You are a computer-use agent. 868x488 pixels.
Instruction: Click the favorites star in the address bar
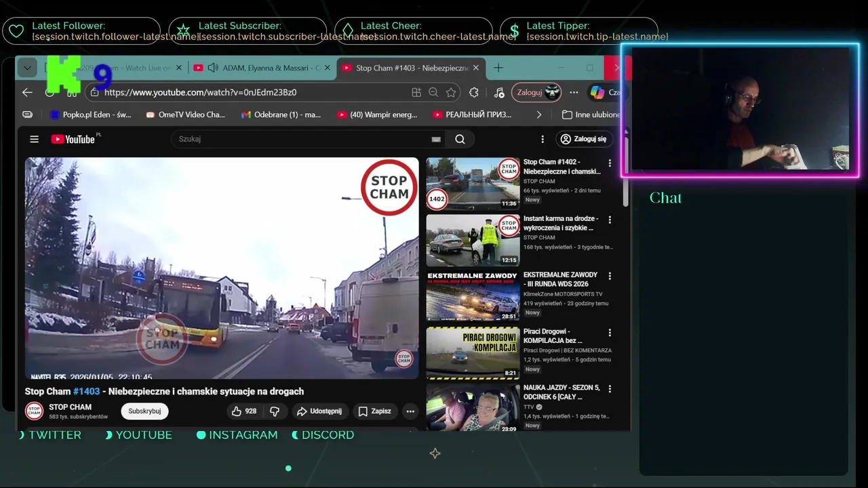tap(451, 92)
